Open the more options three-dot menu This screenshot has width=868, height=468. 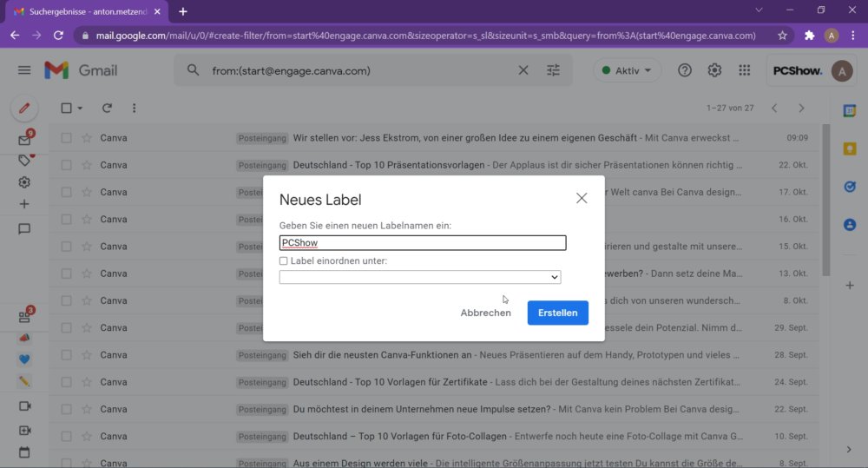coord(134,108)
